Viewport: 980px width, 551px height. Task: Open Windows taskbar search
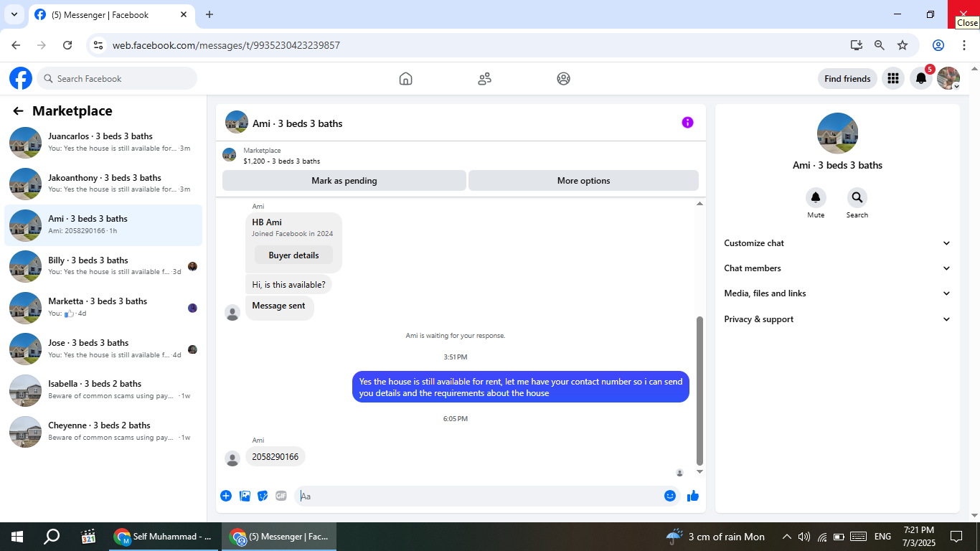[x=52, y=537]
